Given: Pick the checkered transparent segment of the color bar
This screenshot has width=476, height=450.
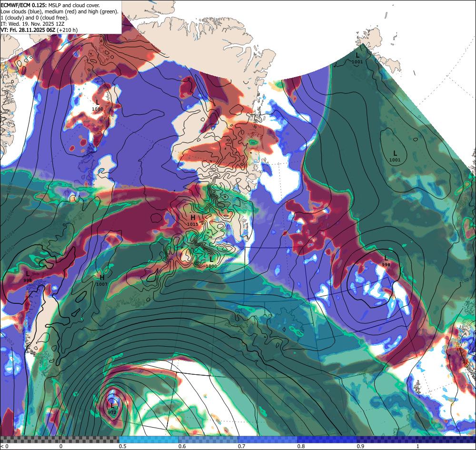Looking at the screenshot, I should tap(59, 440).
